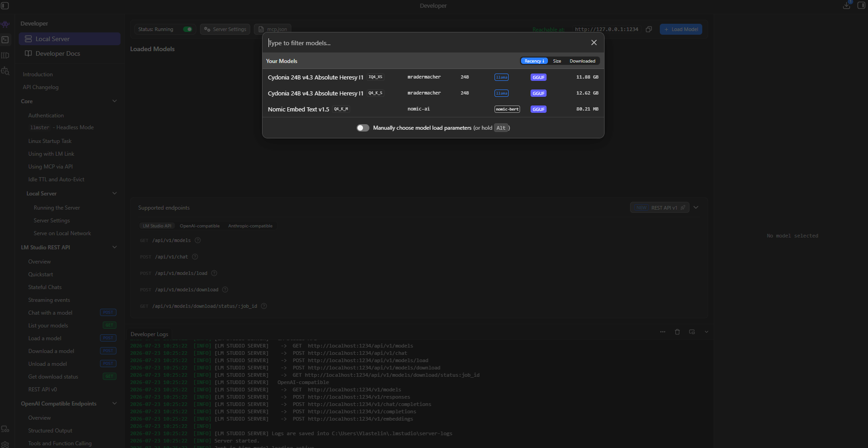Open Idle TTL and Auto-Evict page
The image size is (868, 448).
click(56, 179)
